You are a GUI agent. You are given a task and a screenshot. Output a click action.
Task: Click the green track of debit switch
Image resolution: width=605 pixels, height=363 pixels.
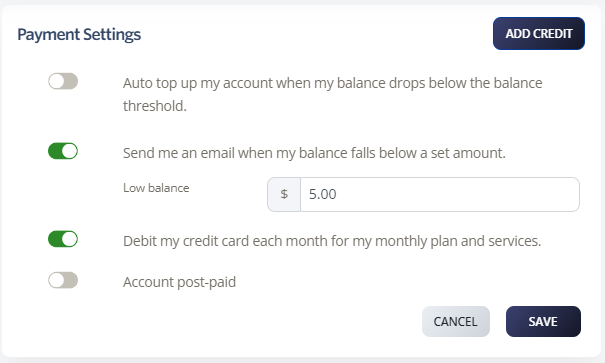pyautogui.click(x=55, y=239)
